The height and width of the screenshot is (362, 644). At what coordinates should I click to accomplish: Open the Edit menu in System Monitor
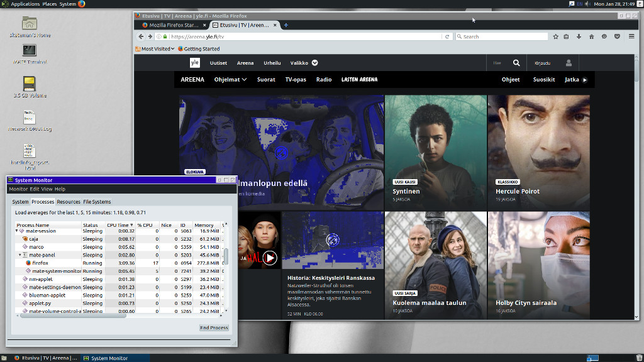point(34,189)
